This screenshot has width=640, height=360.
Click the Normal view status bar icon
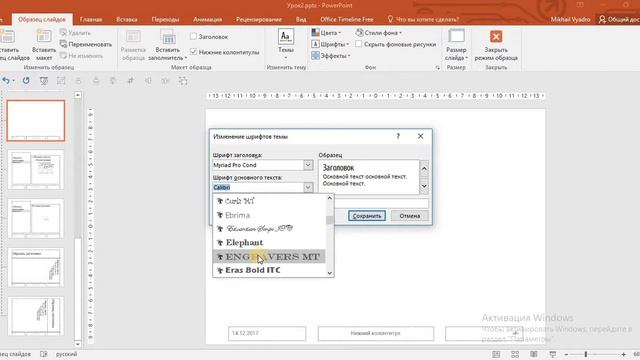pos(496,354)
